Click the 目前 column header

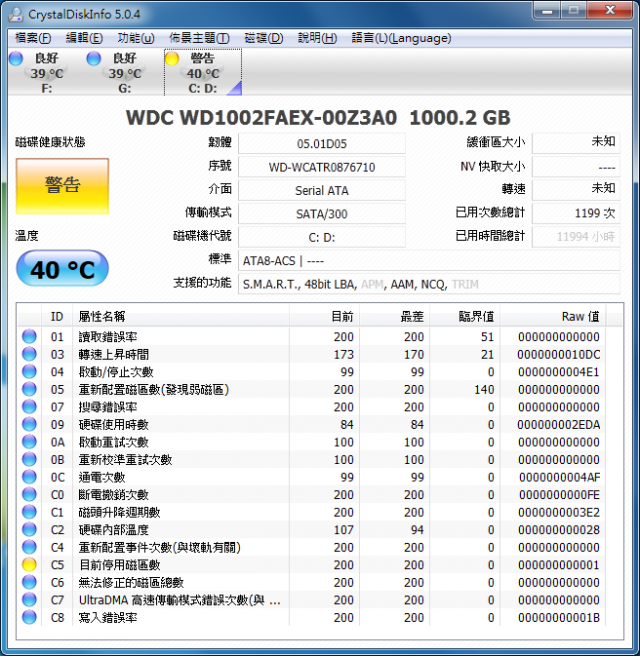tap(324, 316)
